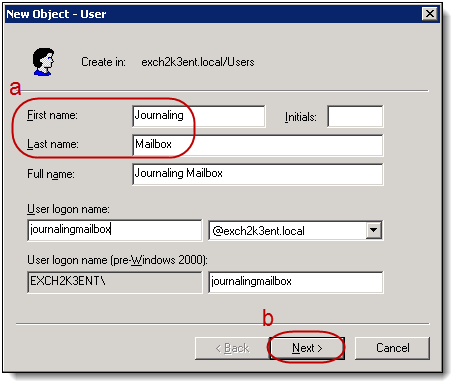
Task: Select the Full name field
Action: [x=258, y=174]
